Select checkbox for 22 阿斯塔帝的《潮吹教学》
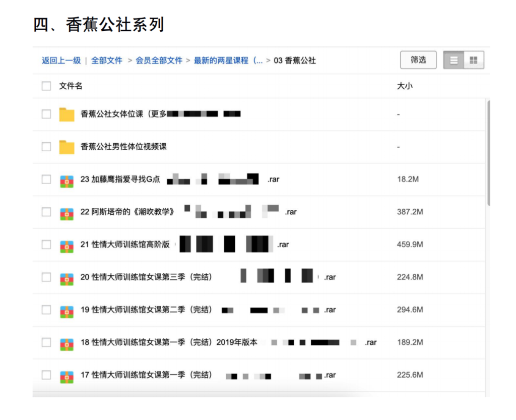516x420 pixels. coord(46,212)
